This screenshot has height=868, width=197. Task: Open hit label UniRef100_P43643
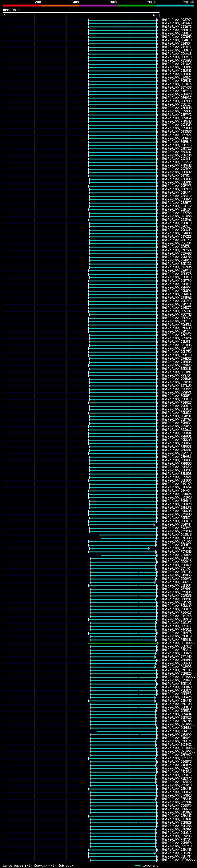177,23
